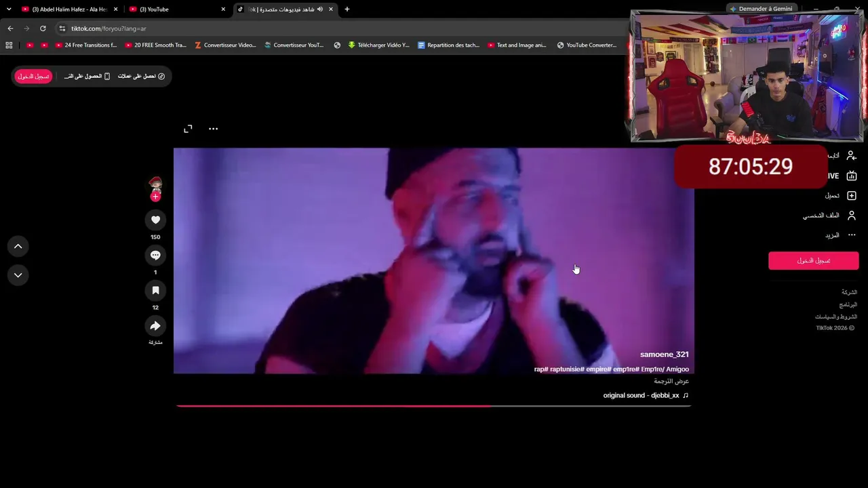Click the #raptunisie hashtag in caption
This screenshot has height=488, width=868.
pyautogui.click(x=567, y=369)
